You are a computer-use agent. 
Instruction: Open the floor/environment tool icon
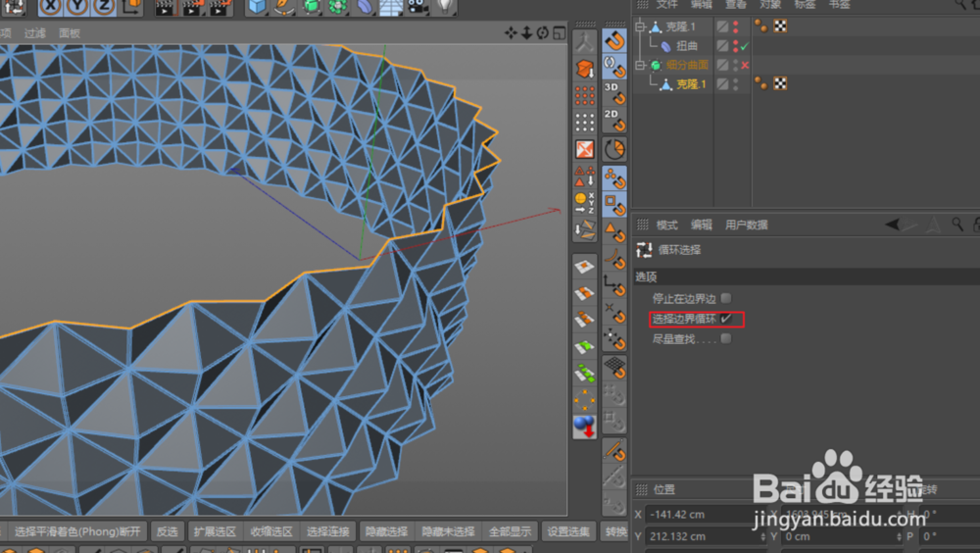click(391, 7)
